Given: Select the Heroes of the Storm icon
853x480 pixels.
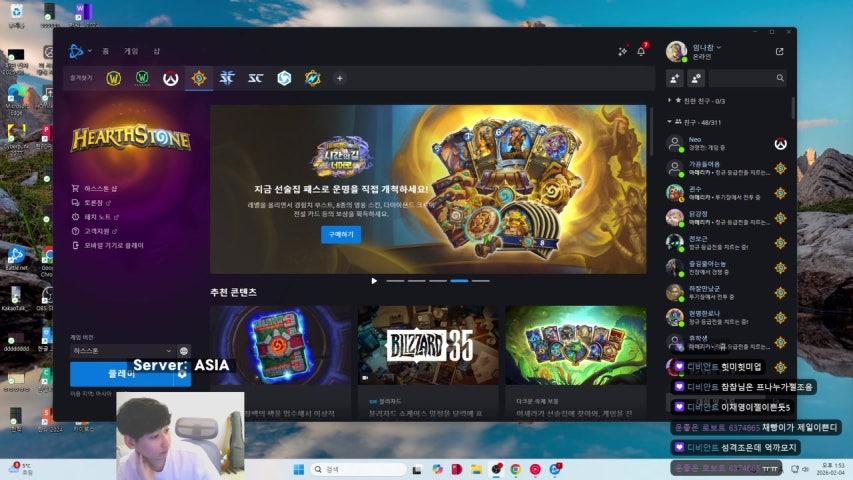Looking at the screenshot, I should [284, 78].
